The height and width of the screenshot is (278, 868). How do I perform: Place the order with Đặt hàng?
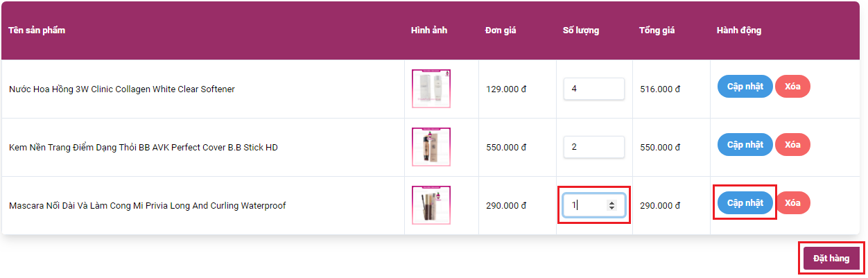click(x=831, y=259)
